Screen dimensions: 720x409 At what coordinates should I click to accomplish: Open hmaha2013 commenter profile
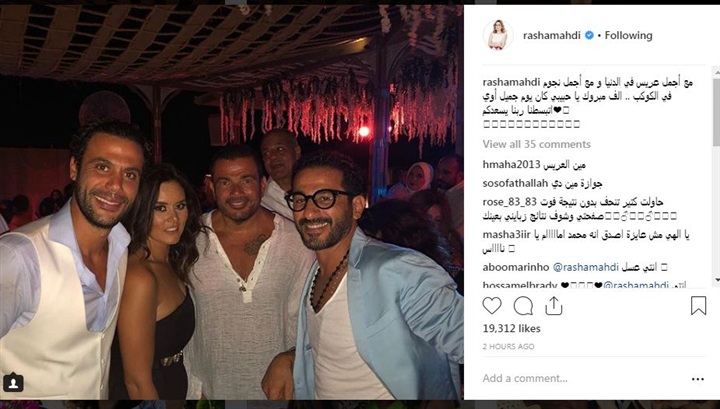pos(511,164)
